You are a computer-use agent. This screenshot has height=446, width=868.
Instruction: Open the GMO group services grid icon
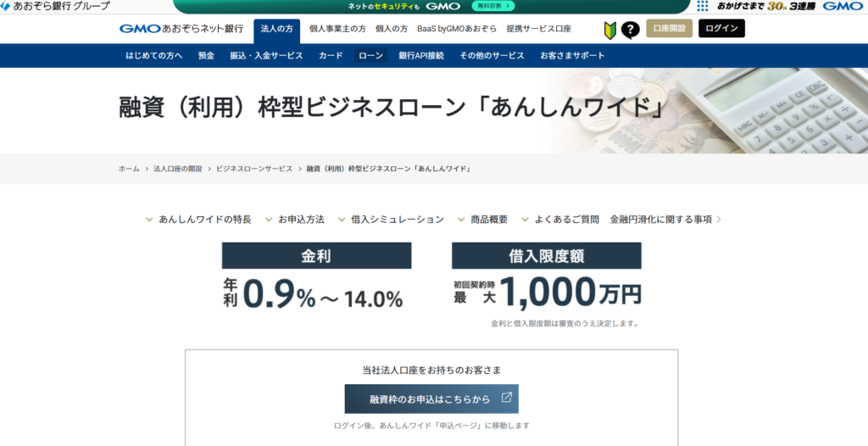click(702, 6)
